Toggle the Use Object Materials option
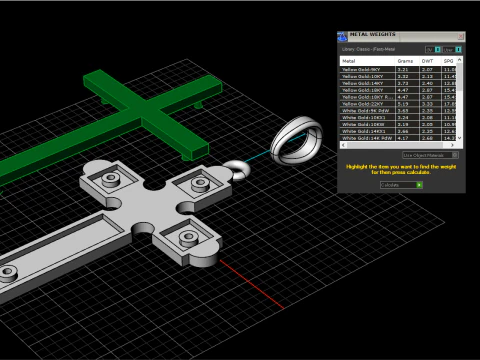Screen dimensions: 480x360 [x=430, y=155]
